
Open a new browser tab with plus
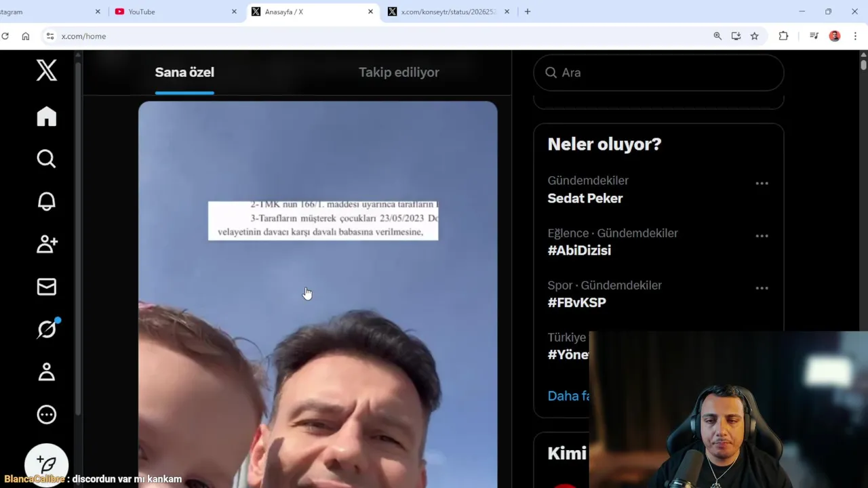point(528,12)
